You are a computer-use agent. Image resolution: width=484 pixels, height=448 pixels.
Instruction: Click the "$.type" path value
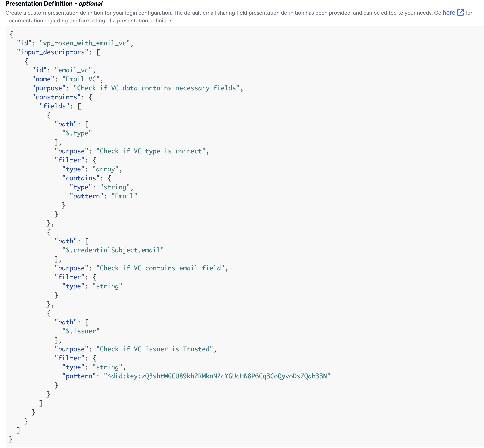(x=77, y=133)
